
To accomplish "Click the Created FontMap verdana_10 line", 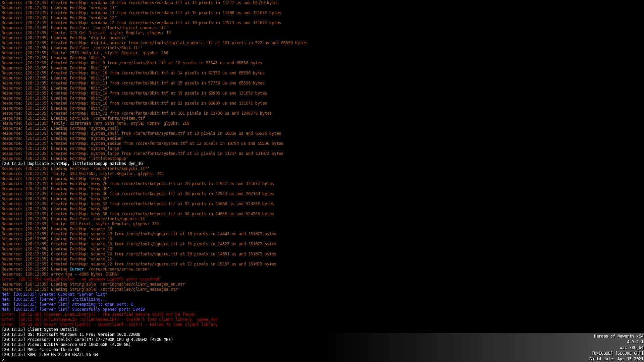I will pyautogui.click(x=140, y=3).
